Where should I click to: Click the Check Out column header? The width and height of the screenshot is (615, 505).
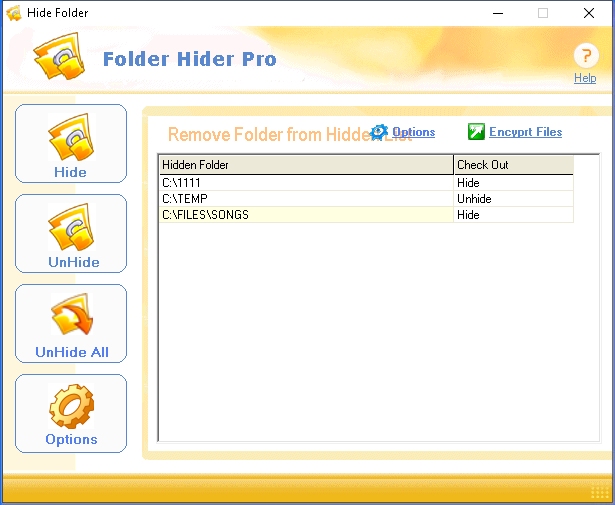pyautogui.click(x=513, y=165)
